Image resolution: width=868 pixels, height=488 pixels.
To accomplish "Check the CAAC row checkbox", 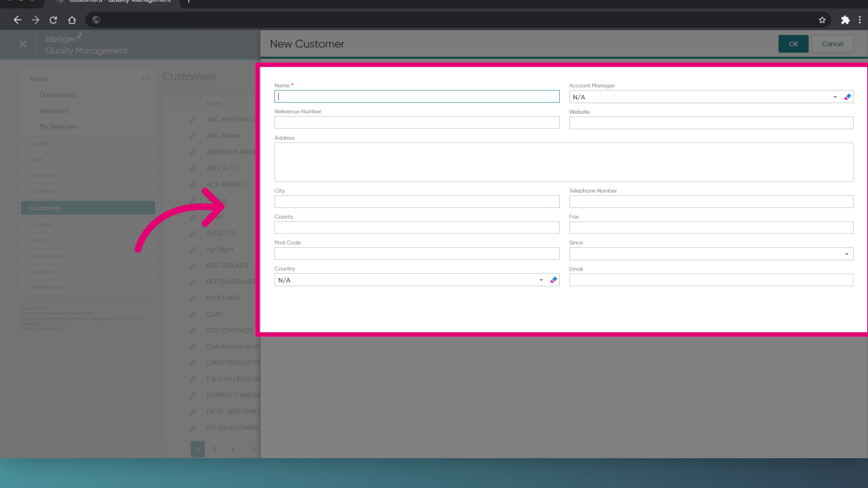I will tap(173, 314).
